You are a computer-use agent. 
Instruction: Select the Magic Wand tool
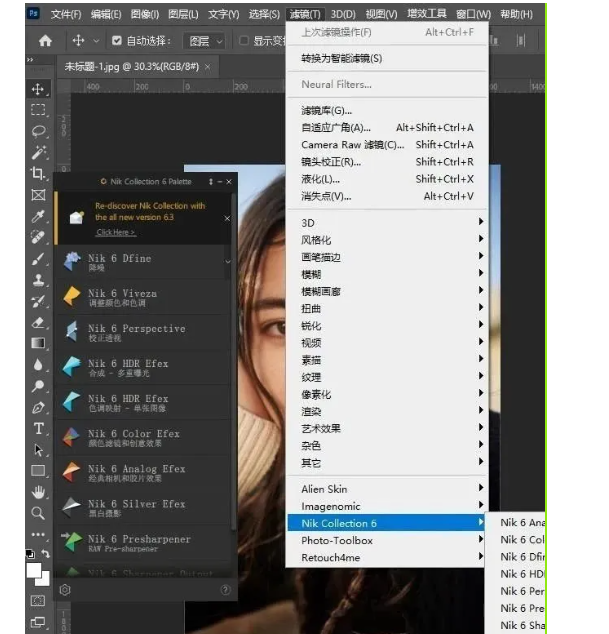pyautogui.click(x=38, y=152)
